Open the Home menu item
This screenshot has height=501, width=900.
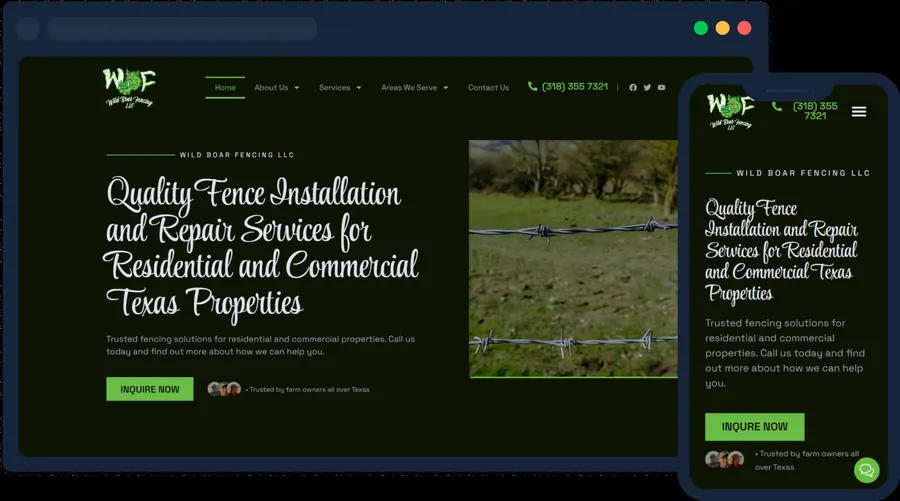[x=225, y=87]
